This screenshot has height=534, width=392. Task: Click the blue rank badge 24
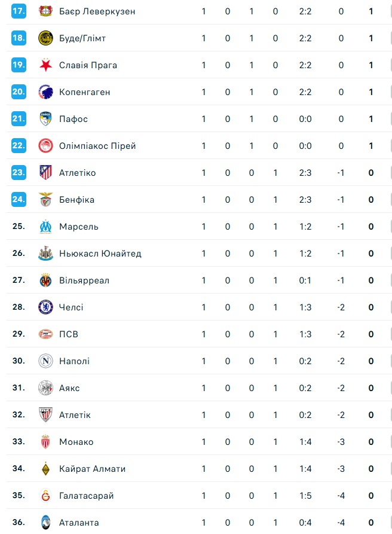19,200
